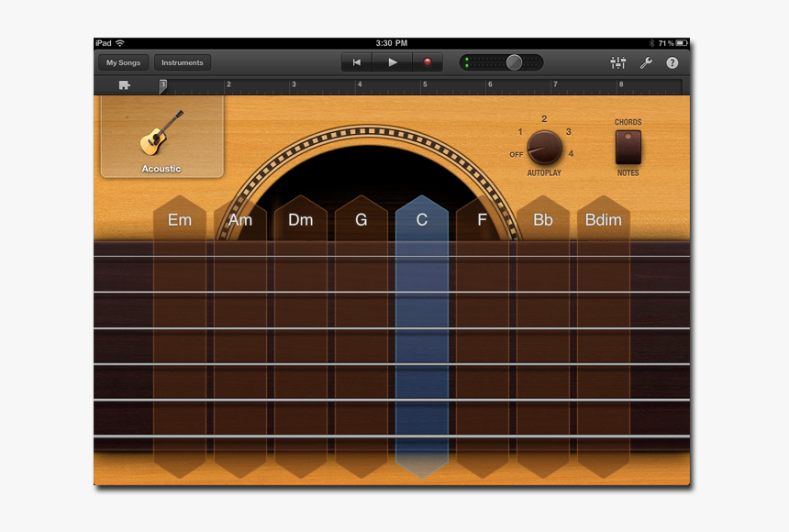Jump to bar 7 on ruler
Screen dimensions: 789x532
[x=556, y=84]
